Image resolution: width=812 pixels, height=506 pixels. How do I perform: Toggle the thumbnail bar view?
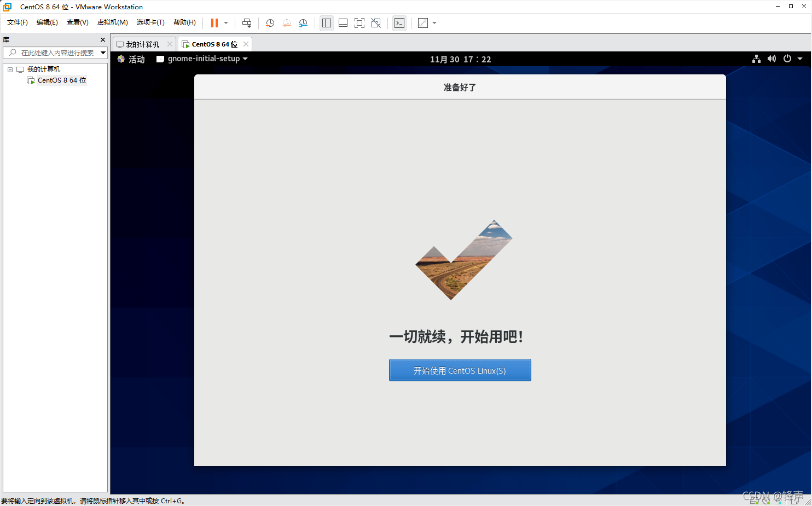(x=343, y=23)
